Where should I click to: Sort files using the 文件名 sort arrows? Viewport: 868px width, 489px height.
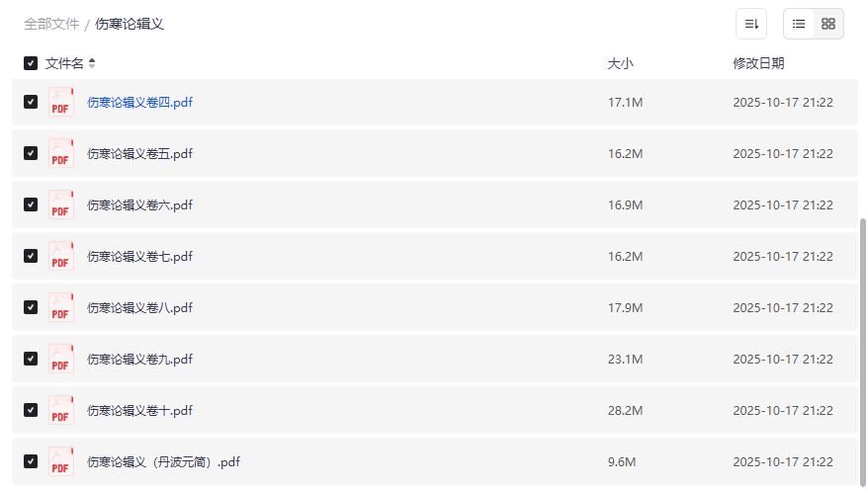(x=92, y=63)
